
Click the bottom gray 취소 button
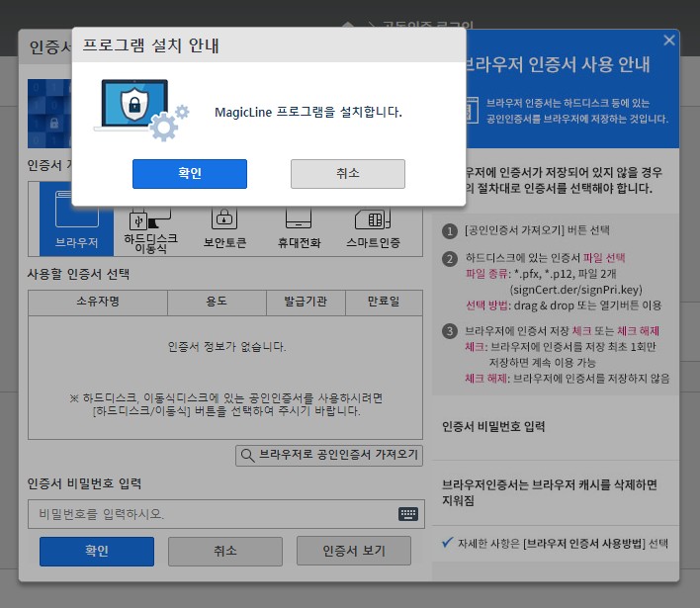(x=225, y=552)
